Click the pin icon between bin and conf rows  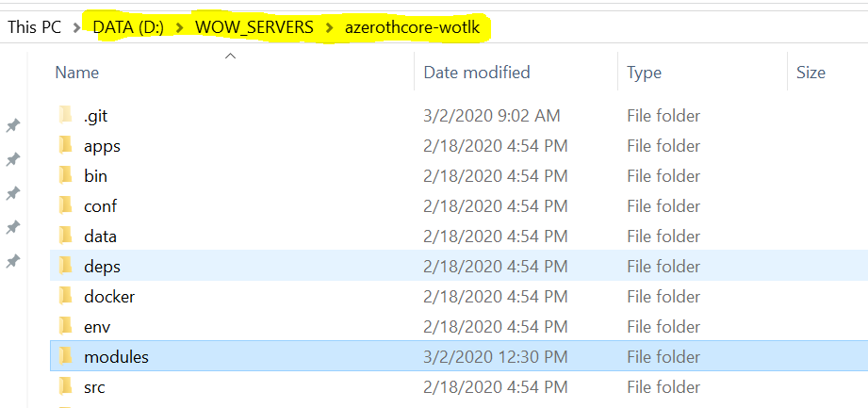[13, 193]
